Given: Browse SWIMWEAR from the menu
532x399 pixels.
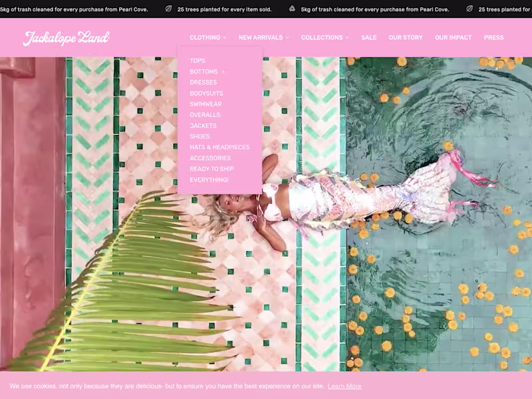Looking at the screenshot, I should [205, 104].
